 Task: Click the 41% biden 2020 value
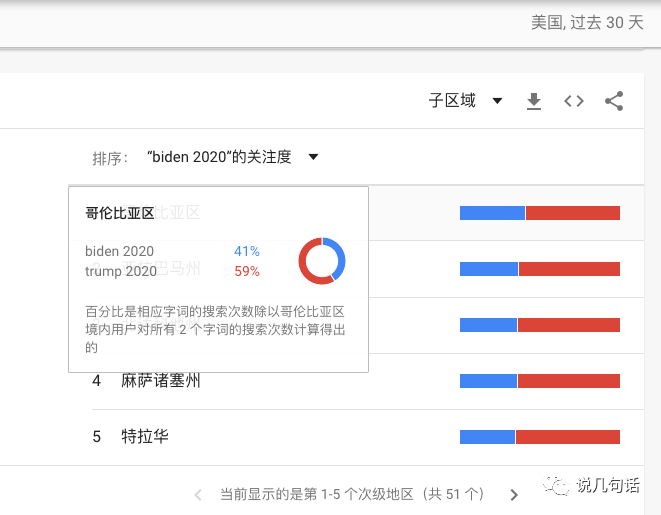[x=247, y=251]
